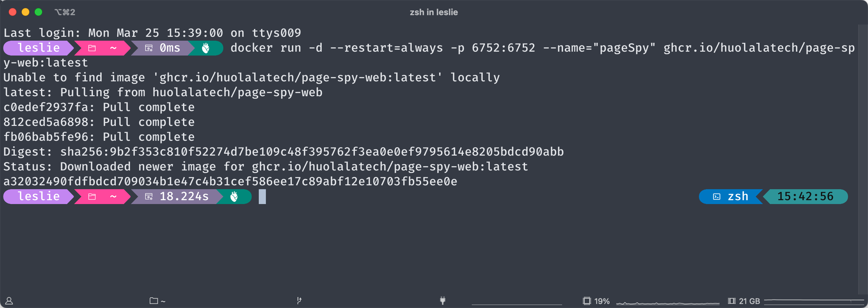The height and width of the screenshot is (308, 868).
Task: Click the ⌥⌘2 window shortcut label
Action: [65, 12]
